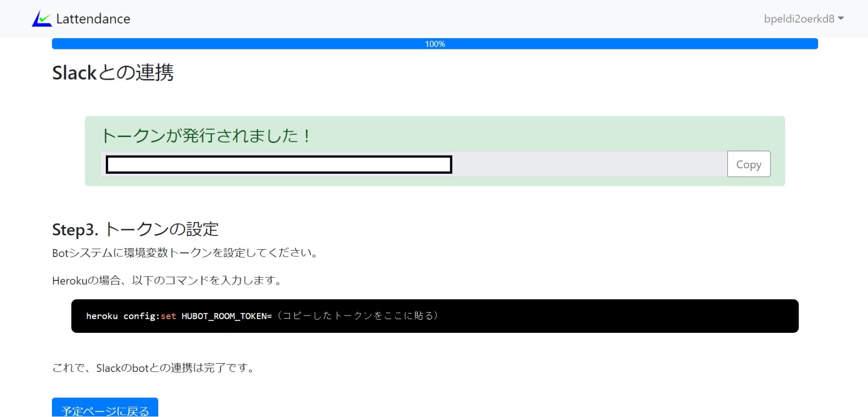
Task: Click the 予定ページに戻る button
Action: coord(105,408)
